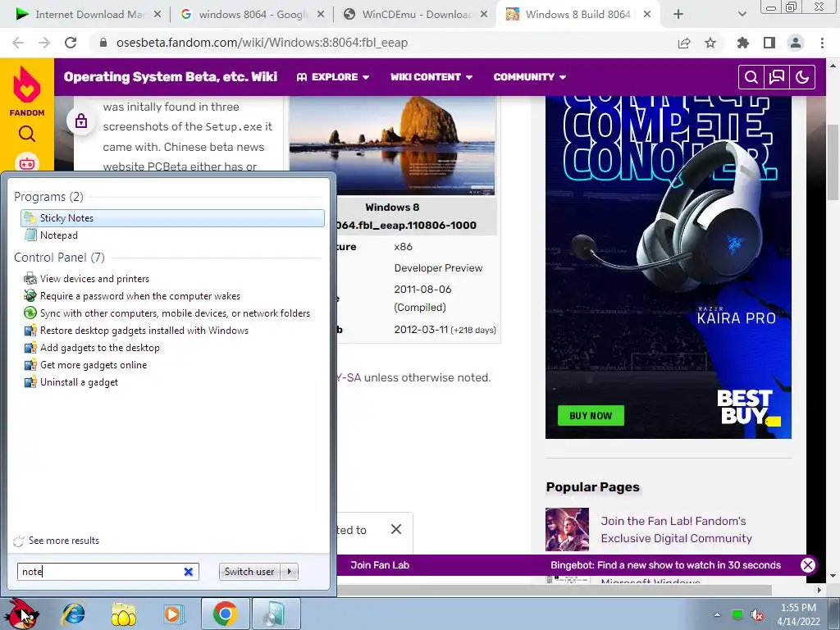Click Join Fan Lab in bottom bar

[x=380, y=565]
